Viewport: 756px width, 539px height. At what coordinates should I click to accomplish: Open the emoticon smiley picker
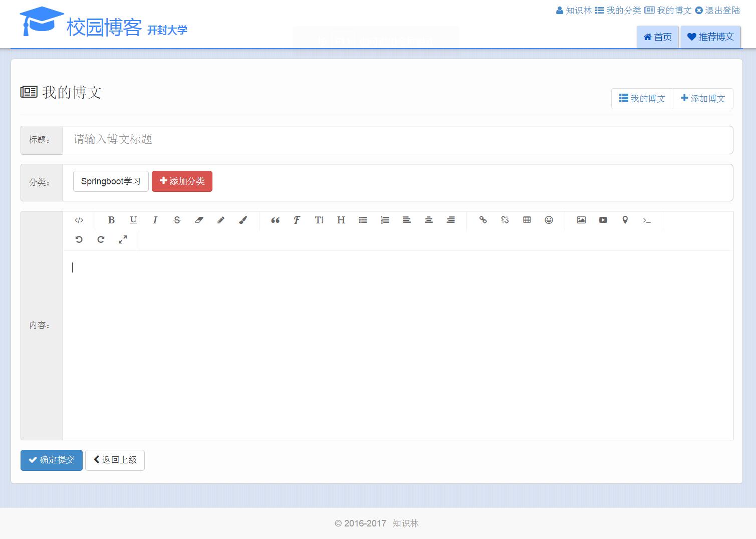click(x=549, y=220)
